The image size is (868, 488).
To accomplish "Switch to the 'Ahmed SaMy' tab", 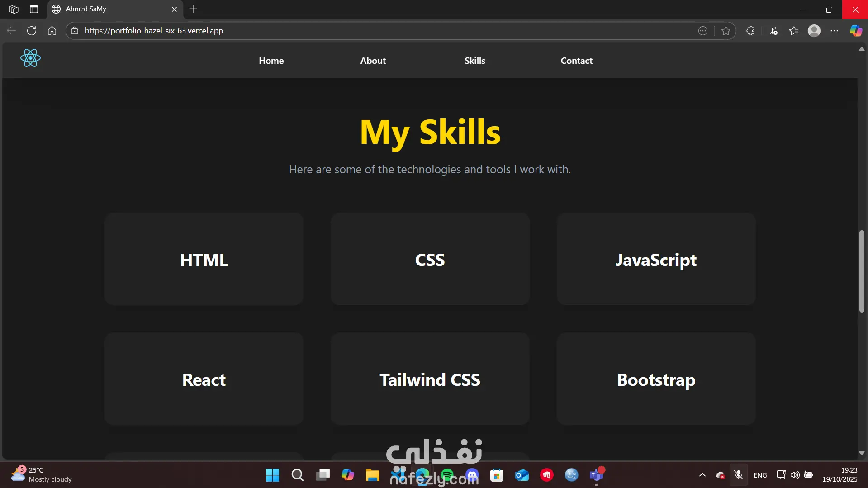I will (115, 9).
